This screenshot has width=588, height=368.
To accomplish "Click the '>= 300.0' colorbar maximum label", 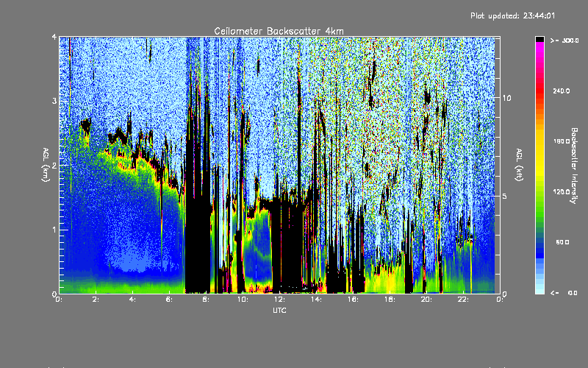I will pos(564,40).
